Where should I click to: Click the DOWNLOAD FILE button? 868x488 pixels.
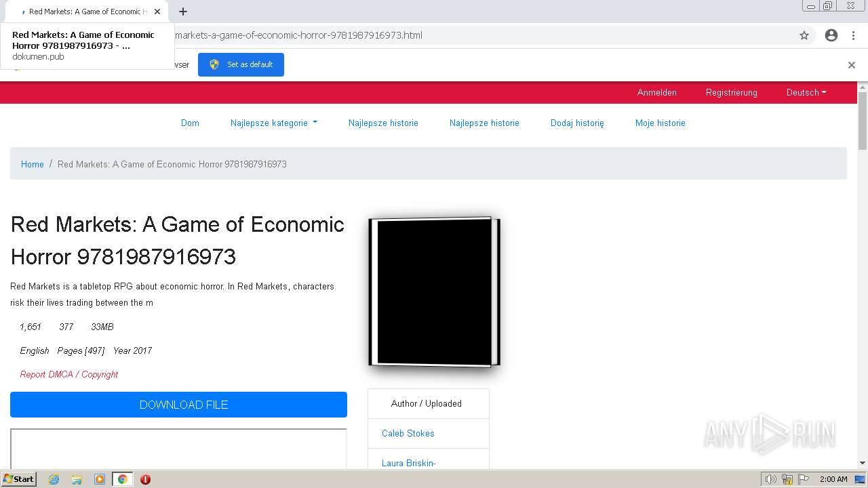coord(178,405)
